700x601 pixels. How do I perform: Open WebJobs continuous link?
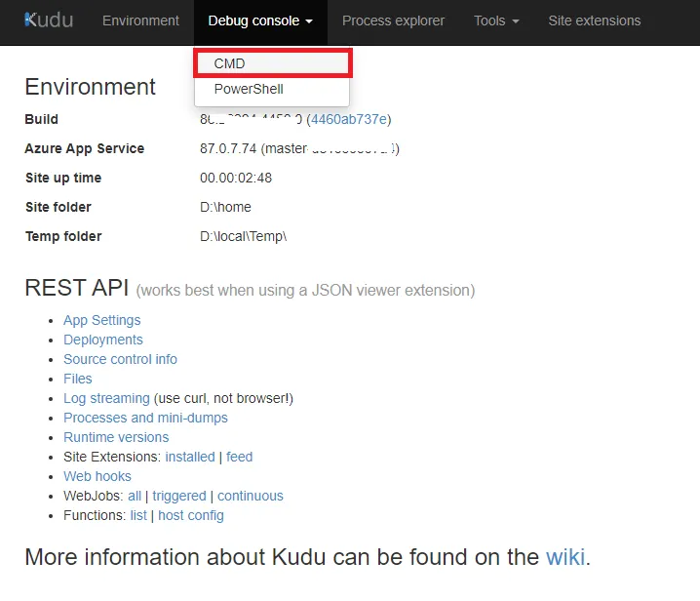pyautogui.click(x=250, y=496)
